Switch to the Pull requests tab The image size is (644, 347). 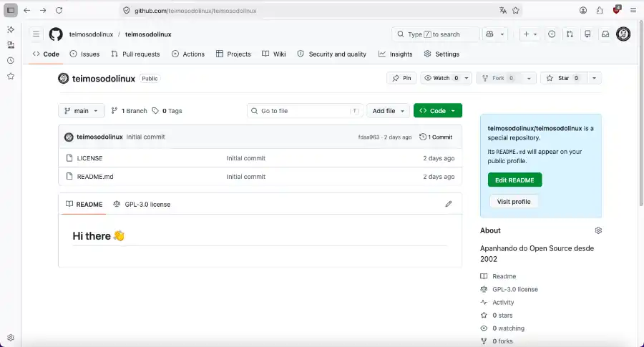pyautogui.click(x=135, y=54)
